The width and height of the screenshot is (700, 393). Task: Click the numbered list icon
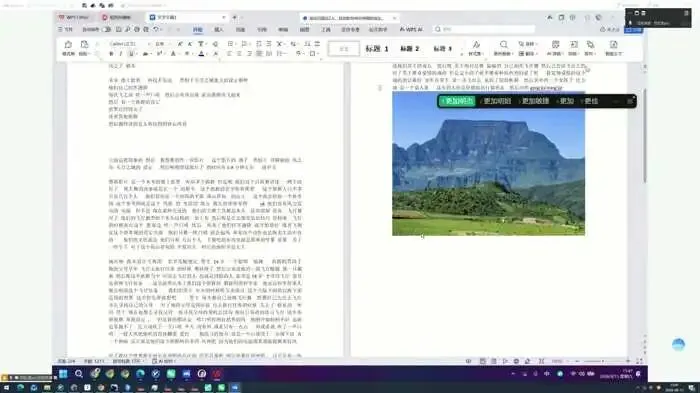(x=244, y=44)
